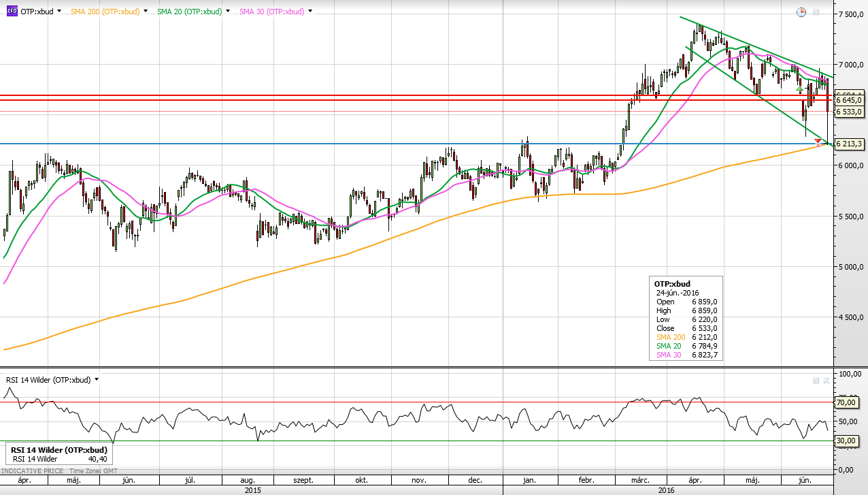868x495 pixels.
Task: Maximize the RSI indicator panel
Action: (816, 380)
